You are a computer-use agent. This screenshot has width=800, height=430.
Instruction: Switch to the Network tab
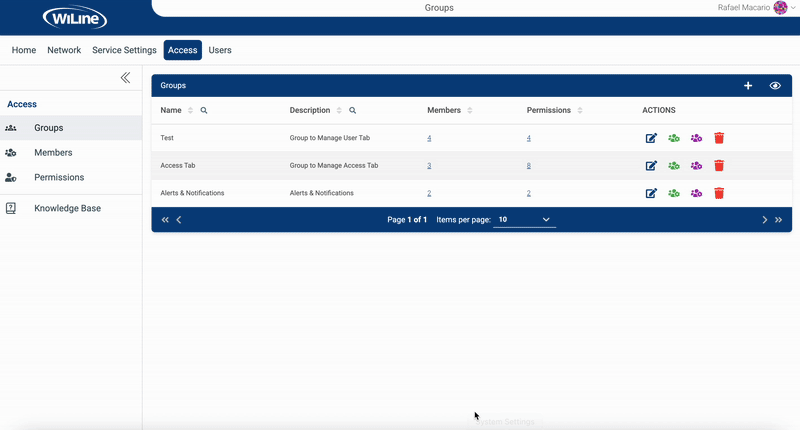(x=64, y=50)
